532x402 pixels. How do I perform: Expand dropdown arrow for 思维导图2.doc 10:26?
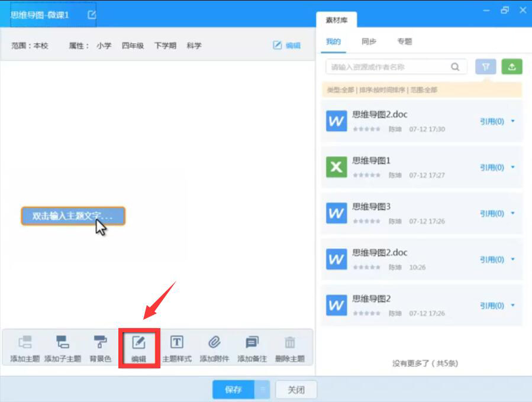pyautogui.click(x=512, y=260)
